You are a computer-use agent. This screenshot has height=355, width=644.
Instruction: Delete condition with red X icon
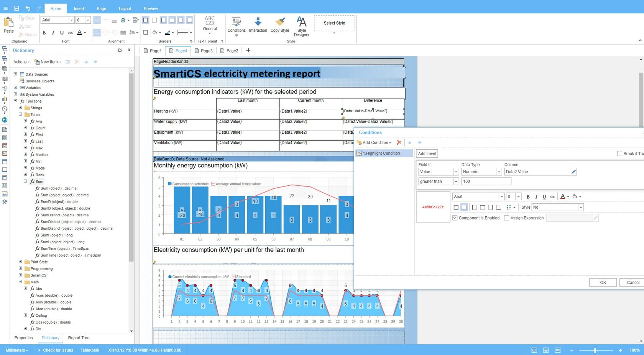coord(399,142)
